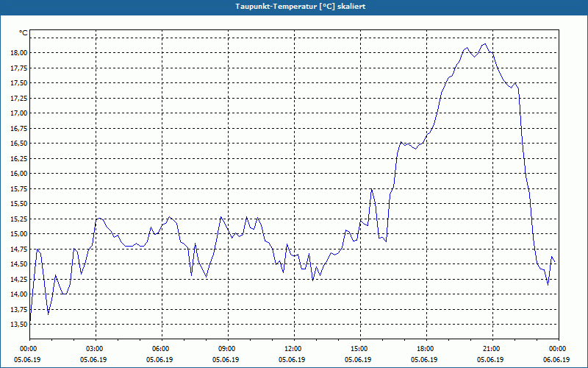Screen dimensions: 588x368
Task: Select the '21:00' time label
Action: tap(491, 349)
